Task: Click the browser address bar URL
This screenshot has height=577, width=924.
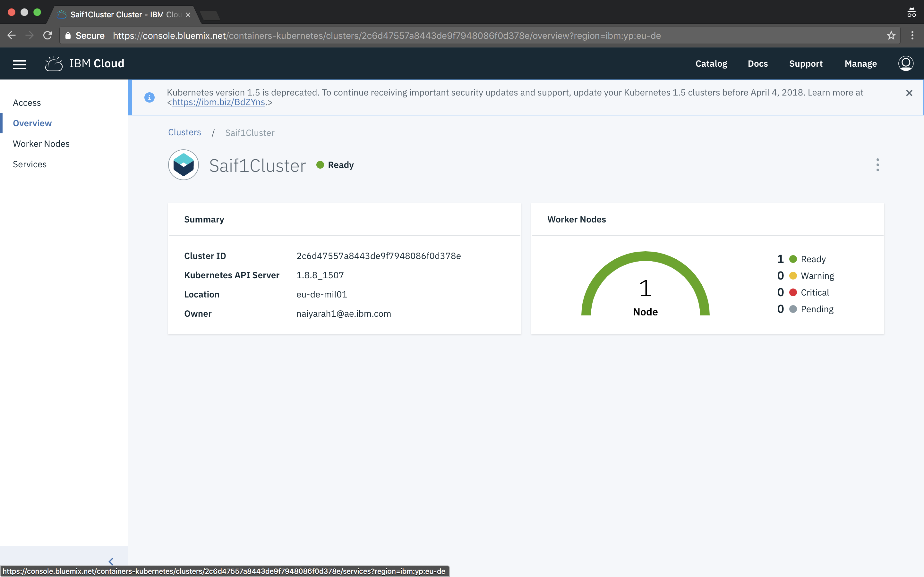Action: [x=386, y=36]
